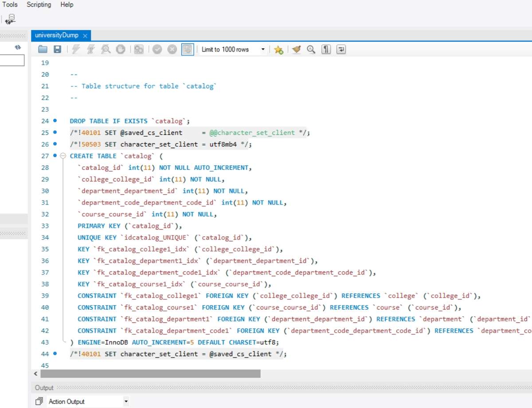Screen dimensions: 532x408
Task: Click the `course_course_id` int(11) column line
Action: pos(147,214)
